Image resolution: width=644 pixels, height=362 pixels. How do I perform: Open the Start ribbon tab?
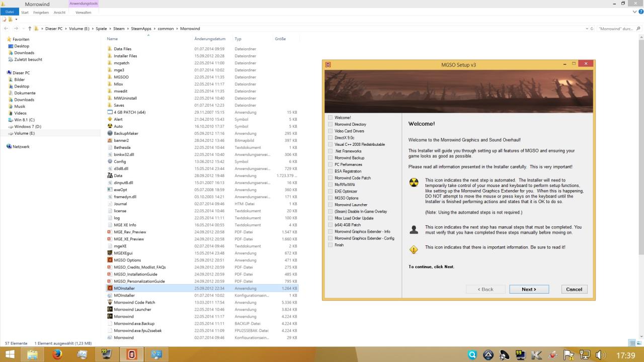[x=25, y=12]
